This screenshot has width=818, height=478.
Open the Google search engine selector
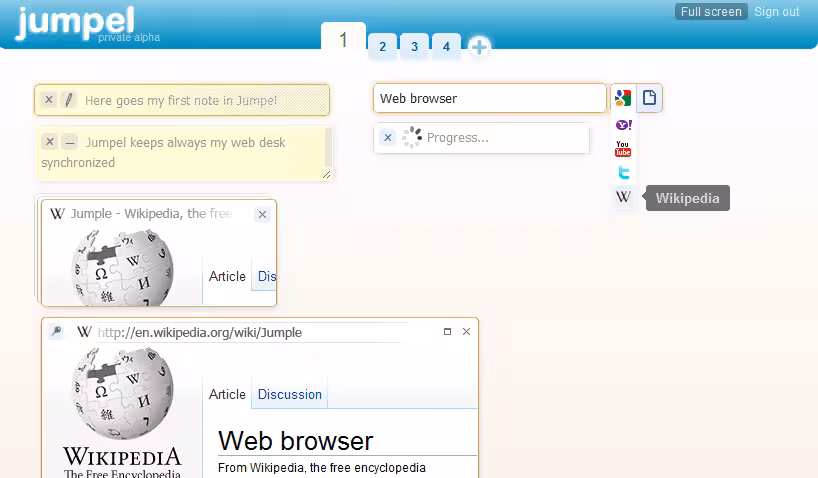point(623,98)
